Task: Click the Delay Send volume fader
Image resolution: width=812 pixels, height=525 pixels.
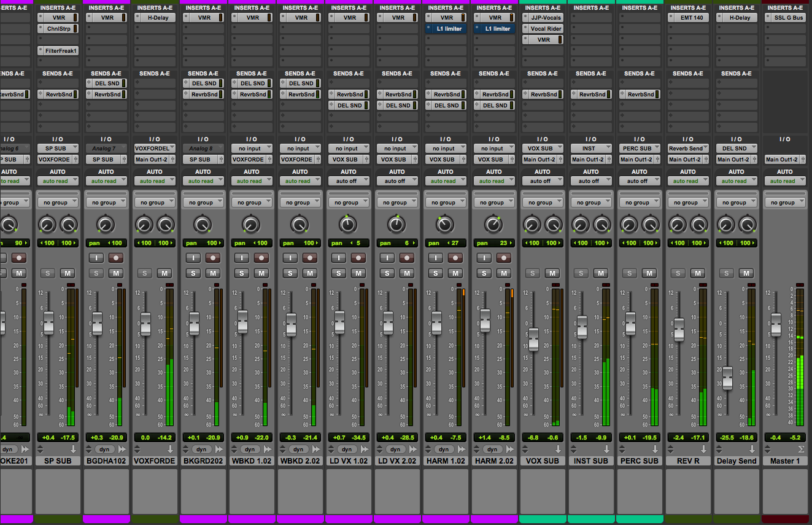Action: [x=727, y=378]
